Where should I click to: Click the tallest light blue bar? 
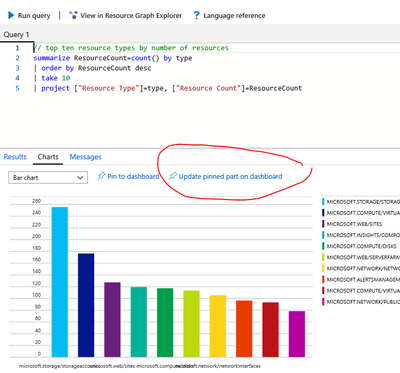pos(60,282)
